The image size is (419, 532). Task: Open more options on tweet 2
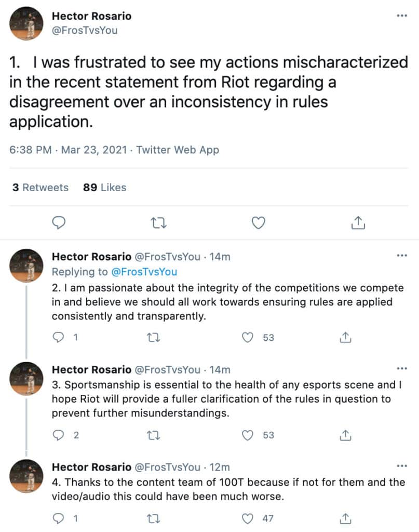402,256
